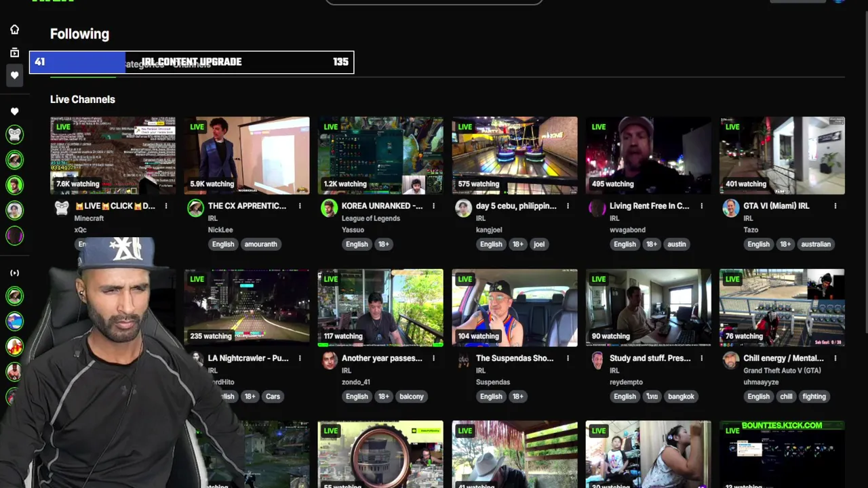The width and height of the screenshot is (868, 488).
Task: Select the 'balcony' tag on zondo_41's card
Action: pyautogui.click(x=411, y=396)
